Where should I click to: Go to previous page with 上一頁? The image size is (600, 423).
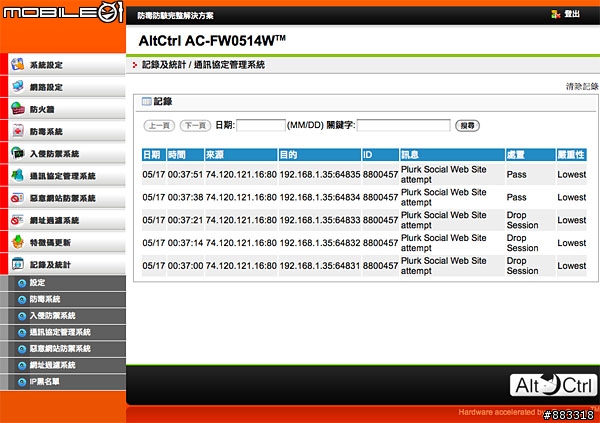pyautogui.click(x=159, y=126)
